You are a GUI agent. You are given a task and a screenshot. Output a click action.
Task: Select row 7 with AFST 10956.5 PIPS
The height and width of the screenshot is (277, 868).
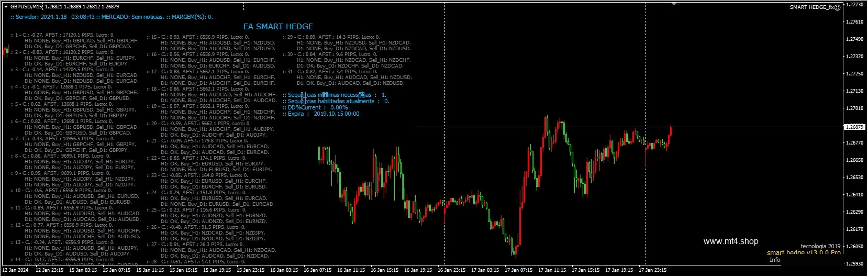tap(62, 139)
